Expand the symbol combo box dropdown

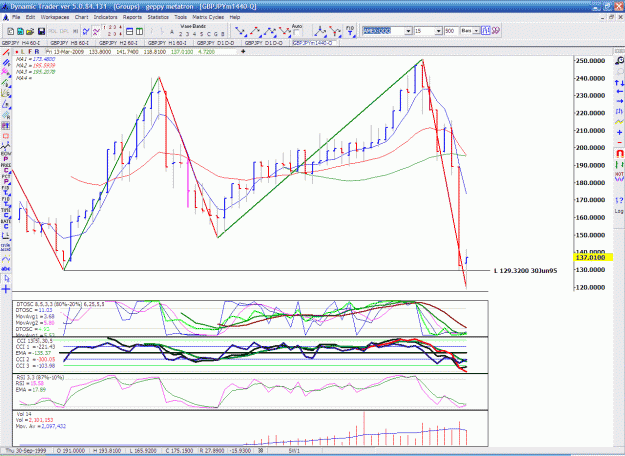[409, 31]
